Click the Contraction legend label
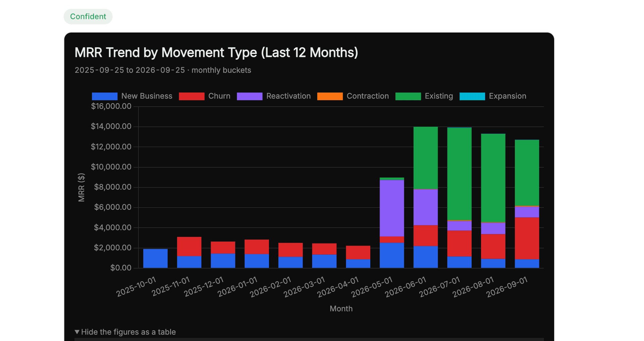Image resolution: width=644 pixels, height=341 pixels. [368, 96]
